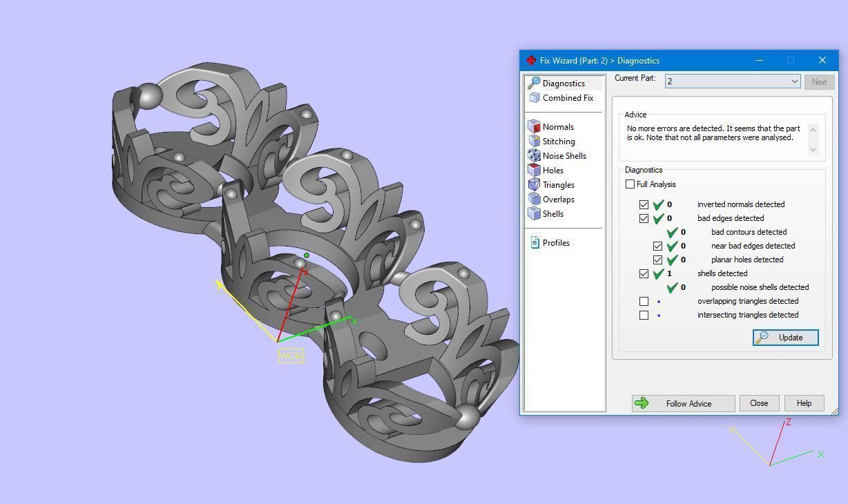The height and width of the screenshot is (504, 848).
Task: Click the magnifier icon on Update button
Action: (x=762, y=338)
